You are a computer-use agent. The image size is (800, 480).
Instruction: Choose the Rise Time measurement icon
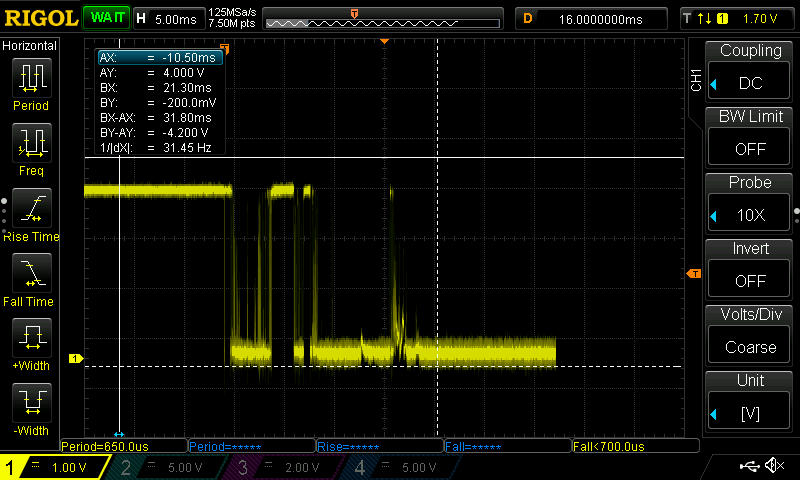click(31, 209)
